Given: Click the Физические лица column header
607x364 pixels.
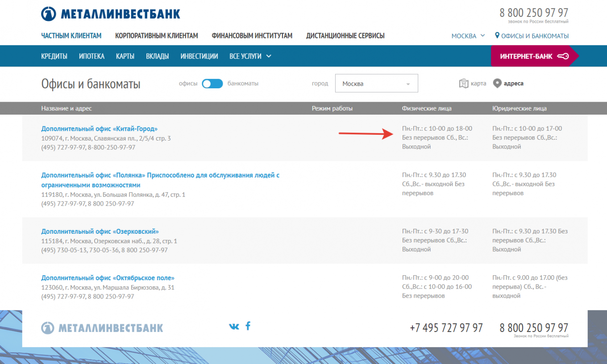Looking at the screenshot, I should [427, 108].
